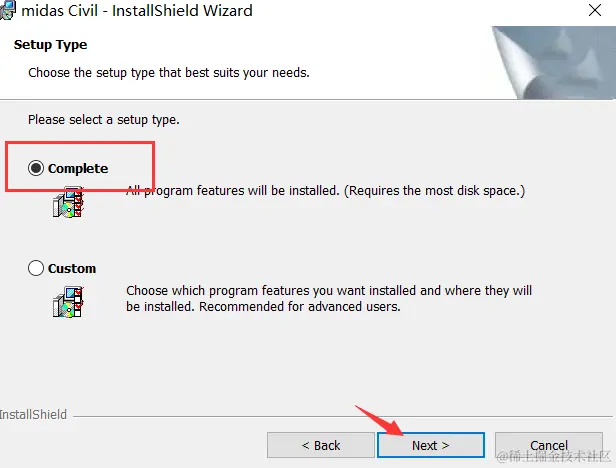Click the 'All program features will be installed' description
This screenshot has height=468, width=616.
(x=325, y=191)
